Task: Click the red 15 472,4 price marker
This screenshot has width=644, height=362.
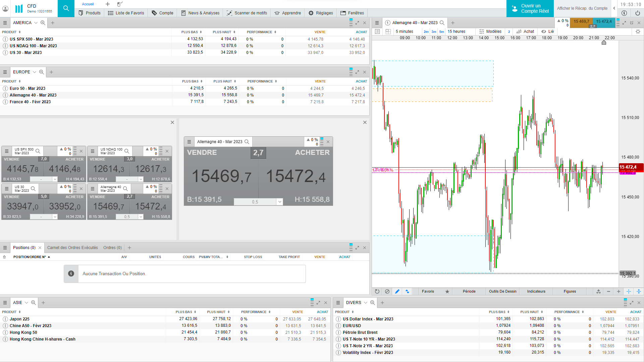Action: tap(631, 167)
